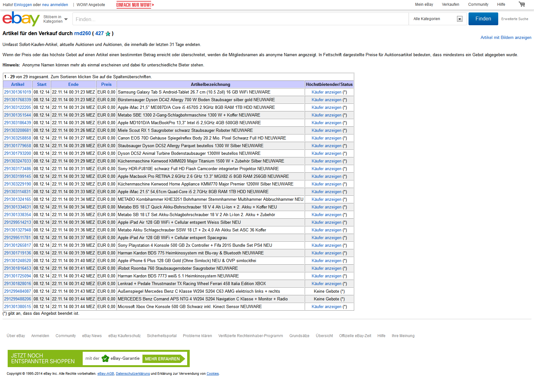Click iRobot Roomba 760 item title
Image resolution: width=534 pixels, height=392 pixels.
(x=178, y=268)
